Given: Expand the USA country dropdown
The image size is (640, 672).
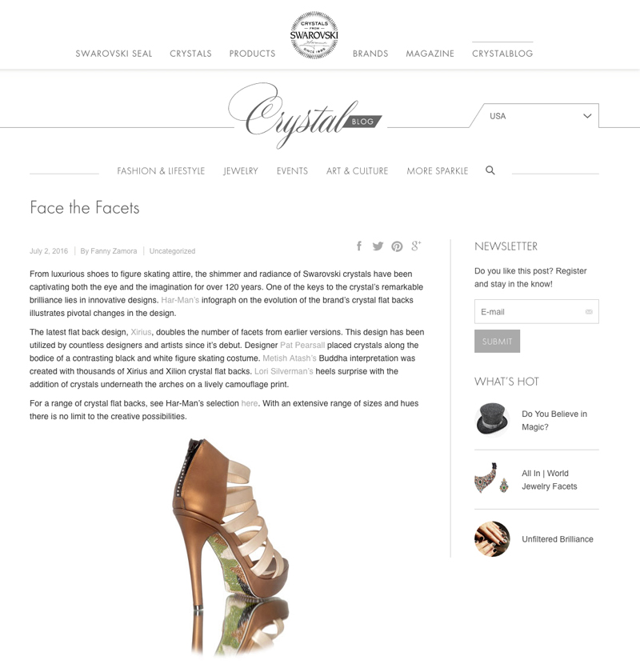Looking at the screenshot, I should tap(540, 116).
